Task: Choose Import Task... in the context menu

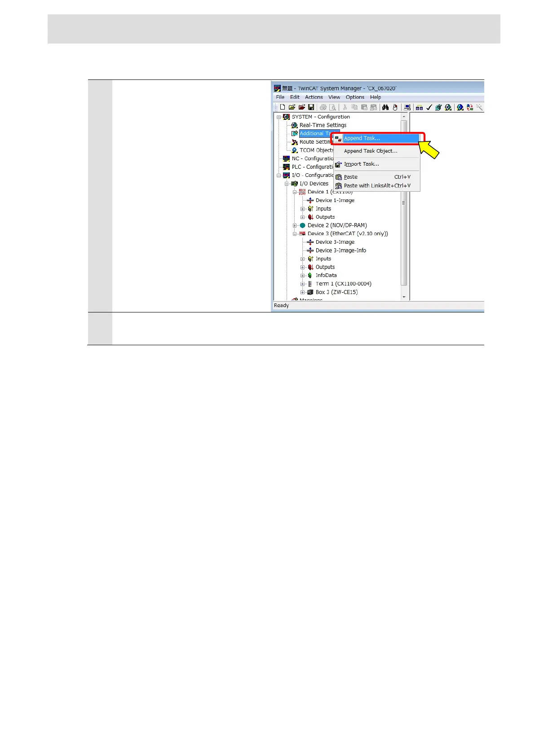Action: [x=376, y=164]
